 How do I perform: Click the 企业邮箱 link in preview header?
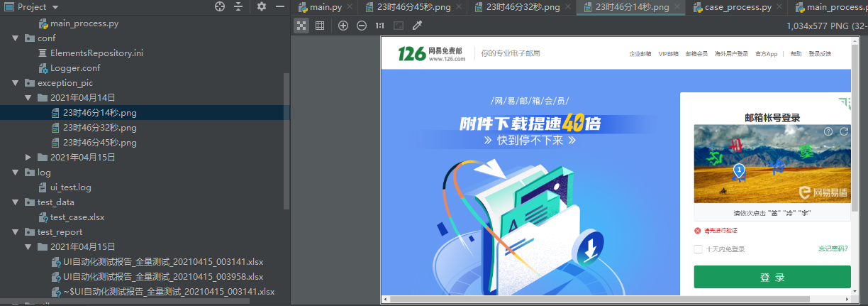pyautogui.click(x=640, y=53)
